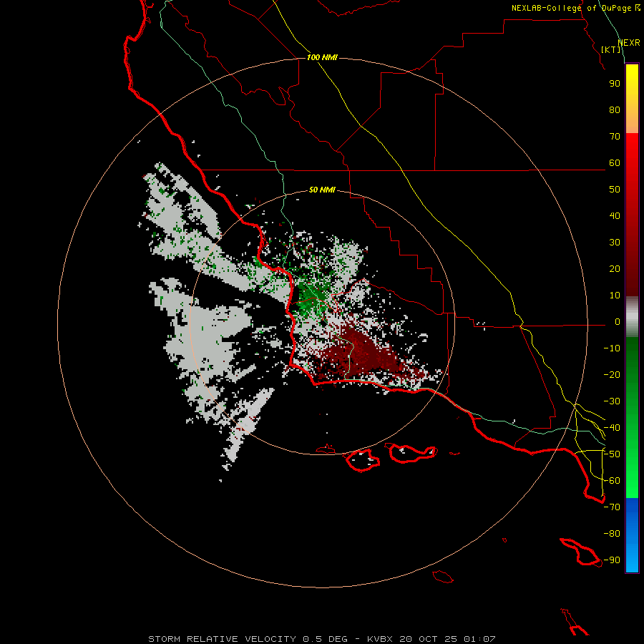Click the 100 NMI range ring label
The height and width of the screenshot is (644, 644).
click(322, 57)
